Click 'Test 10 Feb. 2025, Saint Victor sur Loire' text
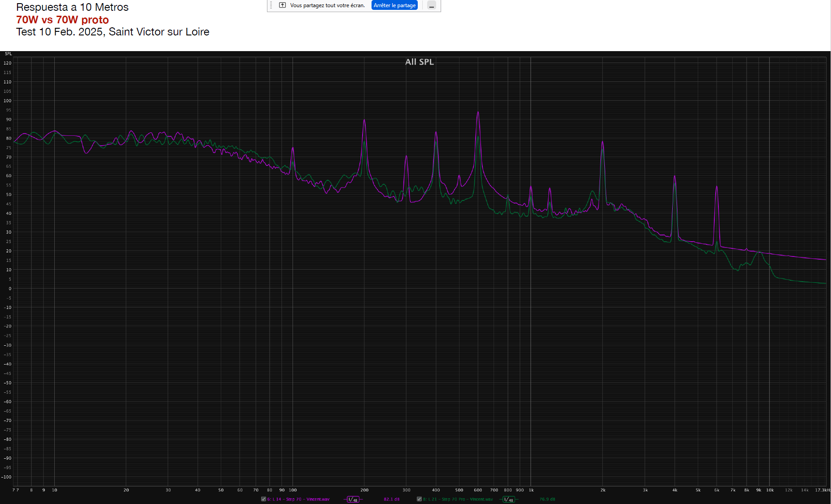Screen dimensions: 831x504 113,32
